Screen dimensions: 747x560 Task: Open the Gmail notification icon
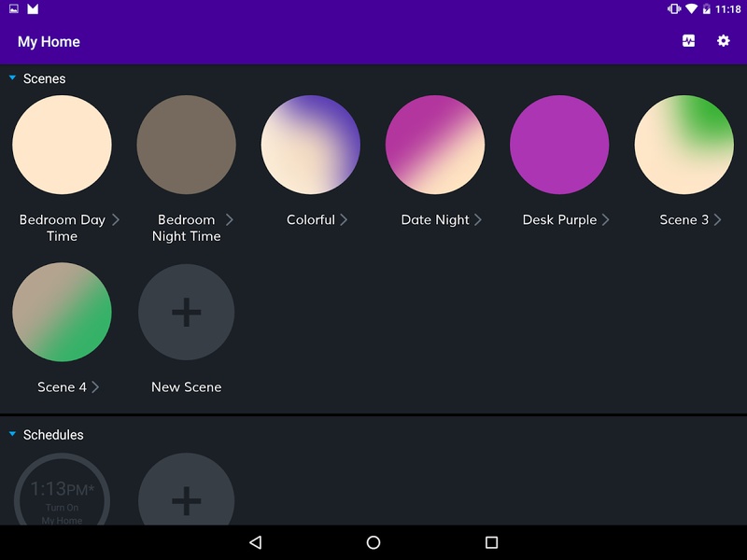pos(33,9)
